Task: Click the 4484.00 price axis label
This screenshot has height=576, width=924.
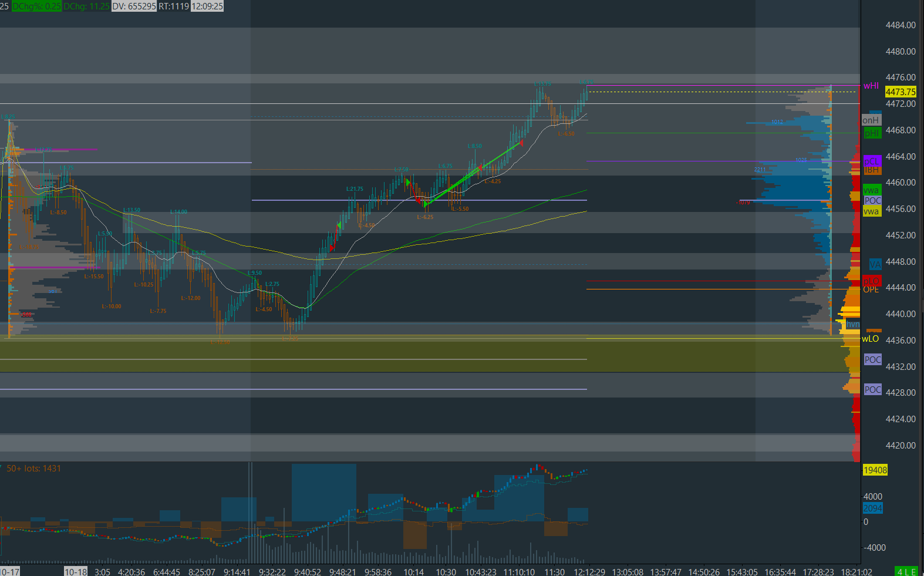Action: click(901, 25)
